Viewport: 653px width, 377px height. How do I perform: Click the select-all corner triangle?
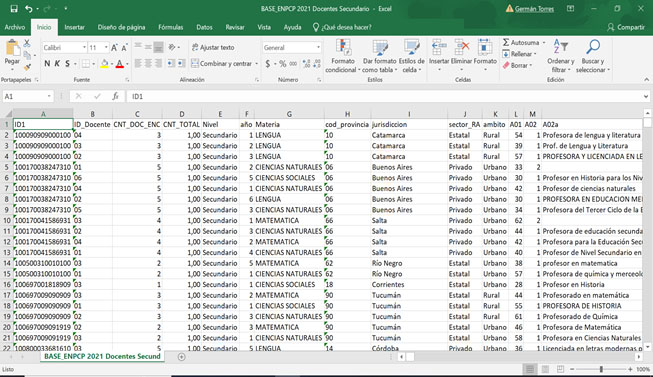[7, 114]
